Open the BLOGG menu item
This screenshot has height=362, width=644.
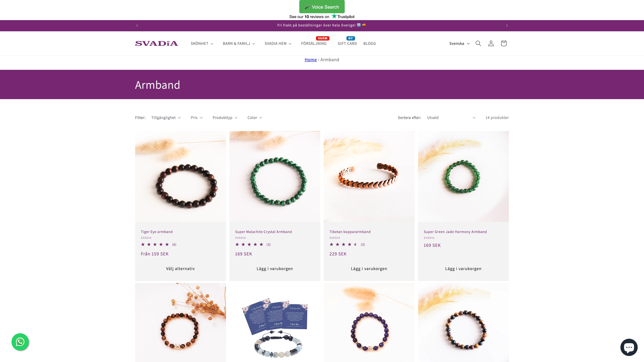pyautogui.click(x=369, y=44)
